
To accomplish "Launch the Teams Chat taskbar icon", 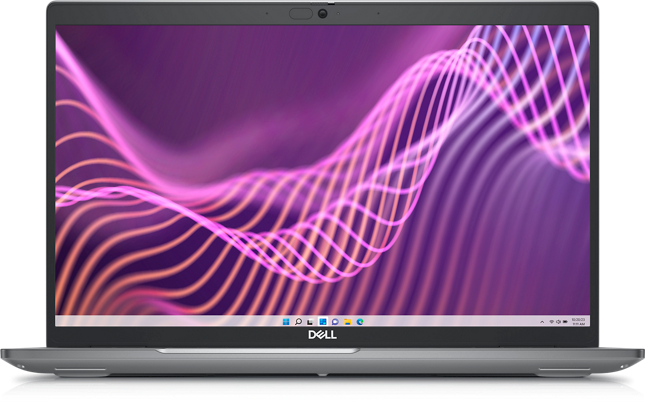I will pyautogui.click(x=335, y=322).
